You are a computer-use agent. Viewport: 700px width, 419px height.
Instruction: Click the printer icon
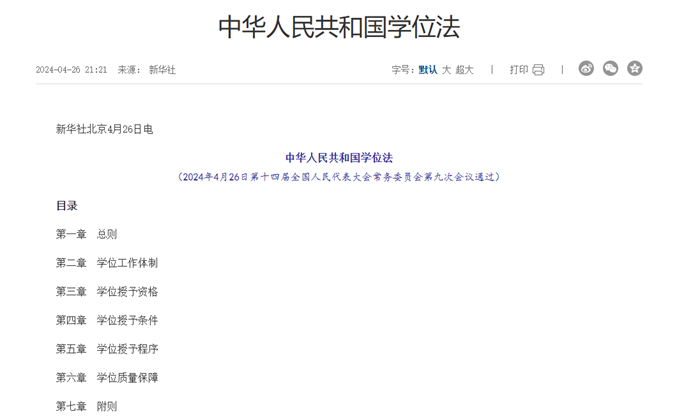click(539, 70)
